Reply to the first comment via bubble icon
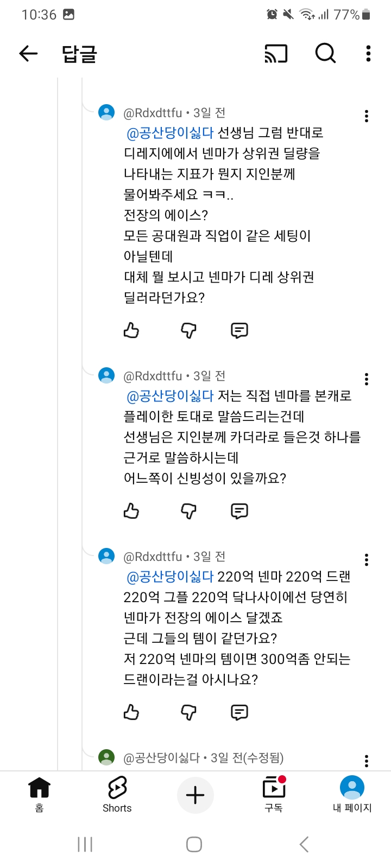 239,330
